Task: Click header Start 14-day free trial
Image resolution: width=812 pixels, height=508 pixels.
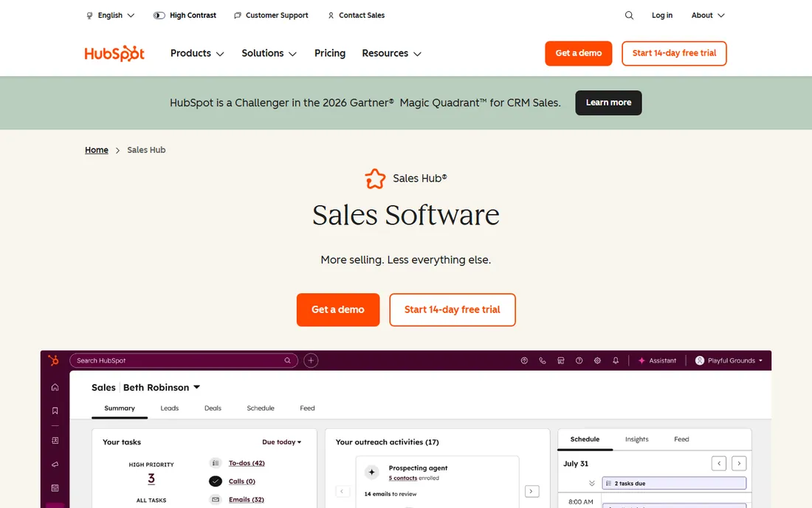Action: click(674, 53)
